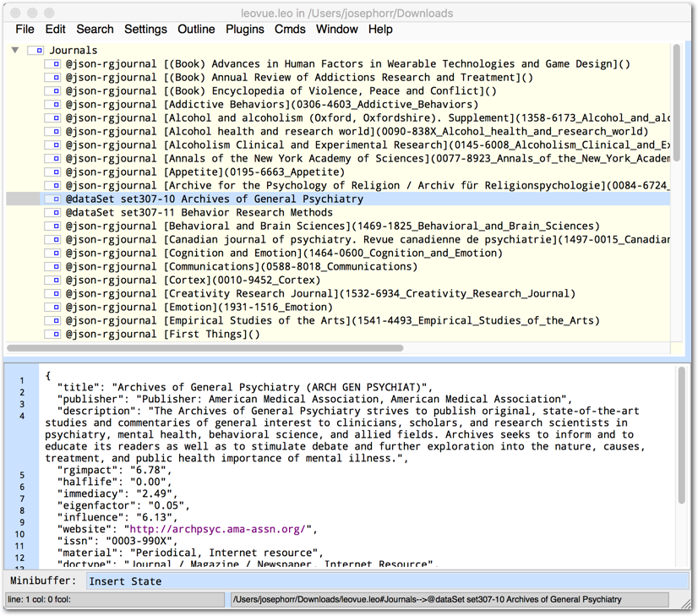Click icon box of Alcohol health and research world

52,131
